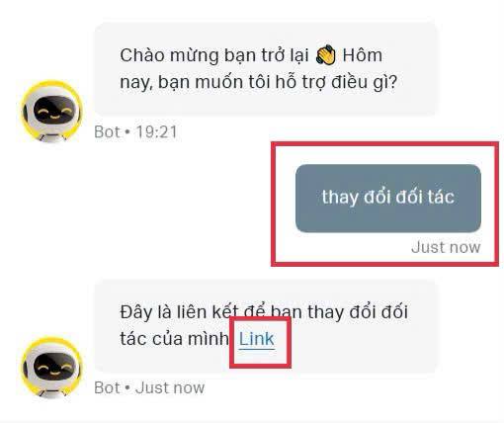Click the waving hand emoji
Viewport: 504px width, 423px height.
(325, 55)
